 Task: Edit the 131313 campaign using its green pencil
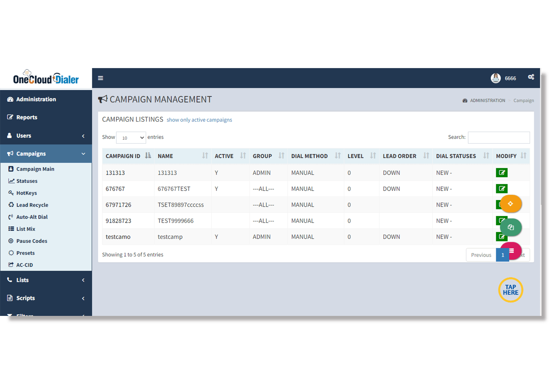click(502, 172)
